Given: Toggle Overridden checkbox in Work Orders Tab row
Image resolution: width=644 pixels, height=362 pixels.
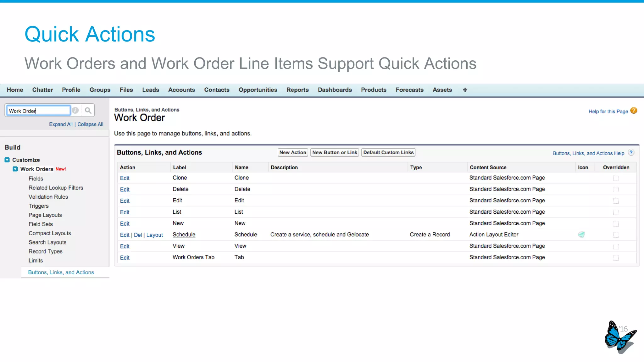Looking at the screenshot, I should 616,258.
